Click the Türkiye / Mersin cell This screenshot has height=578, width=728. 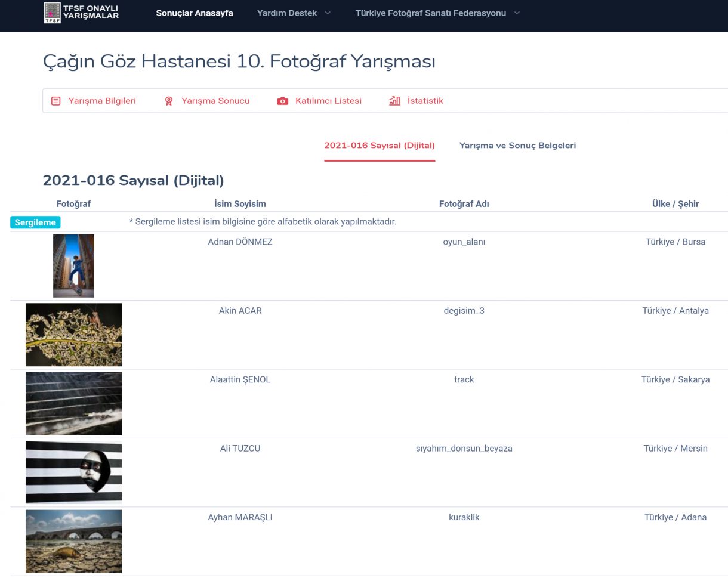[x=675, y=448]
